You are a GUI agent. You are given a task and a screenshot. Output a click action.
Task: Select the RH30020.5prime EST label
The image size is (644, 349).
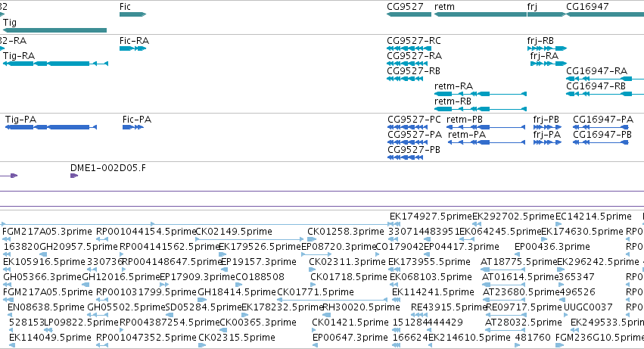tap(362, 308)
